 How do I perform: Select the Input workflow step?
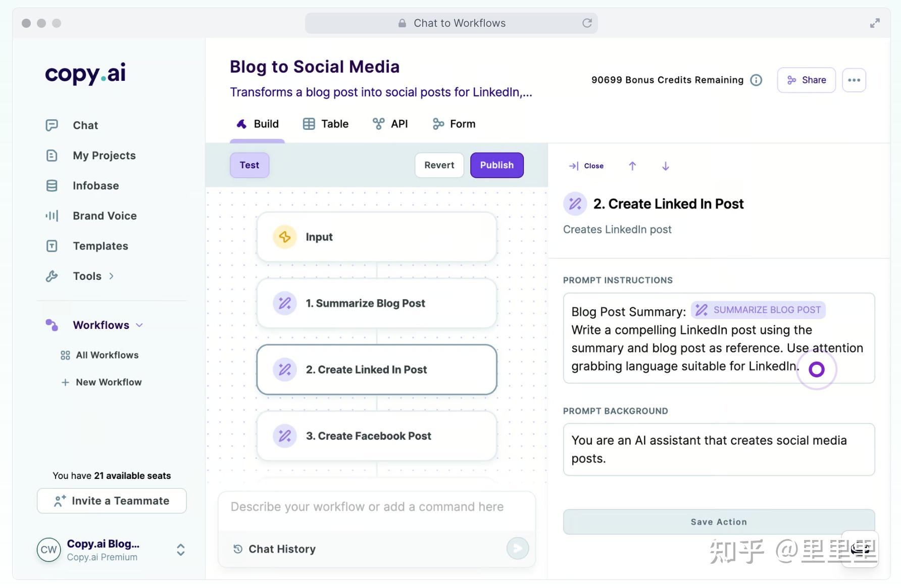point(377,237)
